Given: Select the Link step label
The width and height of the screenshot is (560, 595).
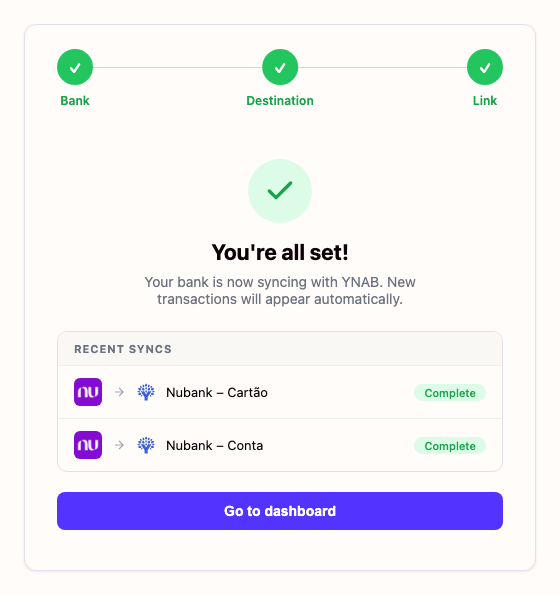Looking at the screenshot, I should tap(485, 101).
